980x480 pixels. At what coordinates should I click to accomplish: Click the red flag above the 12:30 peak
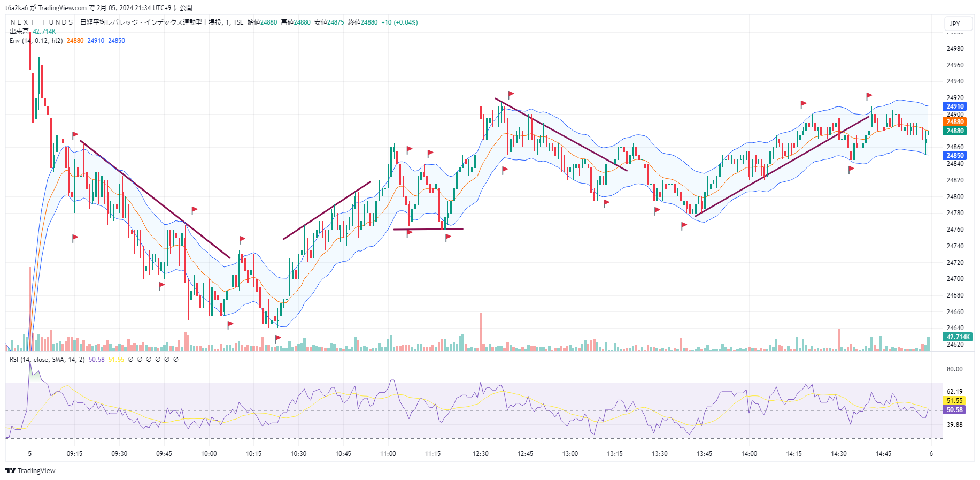tap(511, 95)
